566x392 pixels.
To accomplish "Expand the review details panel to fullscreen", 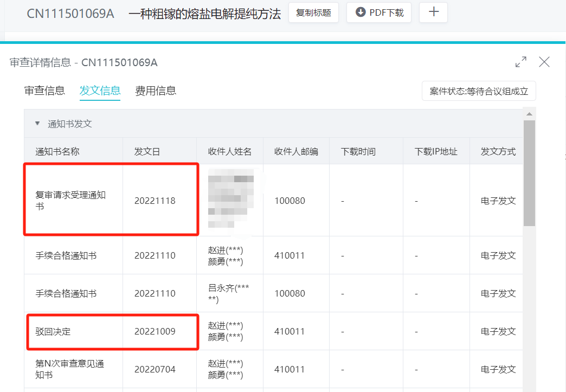I will pos(520,62).
